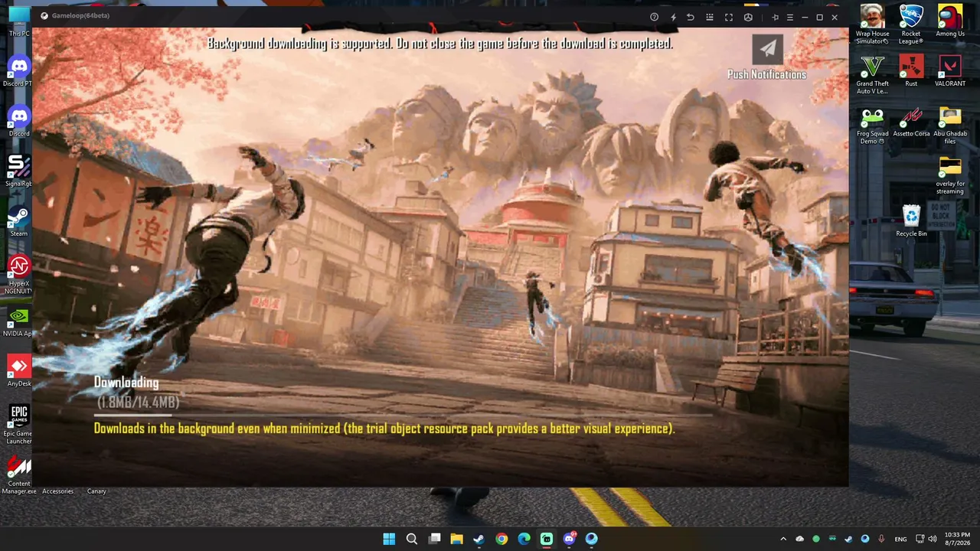
Task: Click the lightning bolt boost icon in Gameloop
Action: pos(673,17)
